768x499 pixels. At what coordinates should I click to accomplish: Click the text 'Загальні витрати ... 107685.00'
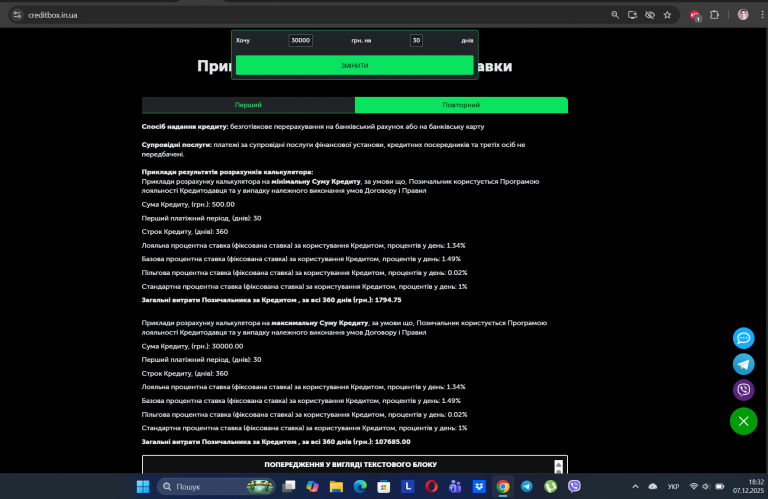tap(276, 441)
